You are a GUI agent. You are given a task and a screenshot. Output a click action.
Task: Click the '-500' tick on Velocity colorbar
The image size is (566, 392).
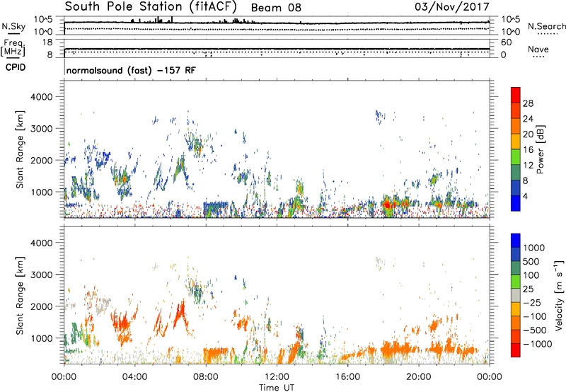pyautogui.click(x=534, y=330)
